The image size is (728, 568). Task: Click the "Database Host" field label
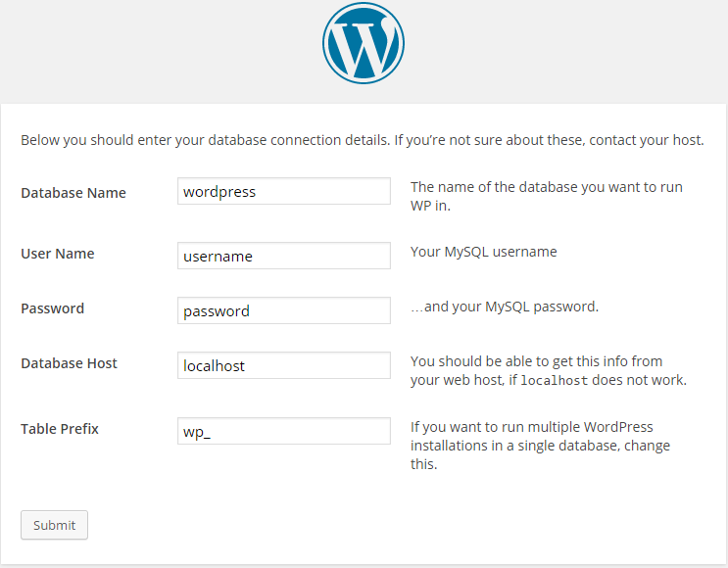[69, 363]
